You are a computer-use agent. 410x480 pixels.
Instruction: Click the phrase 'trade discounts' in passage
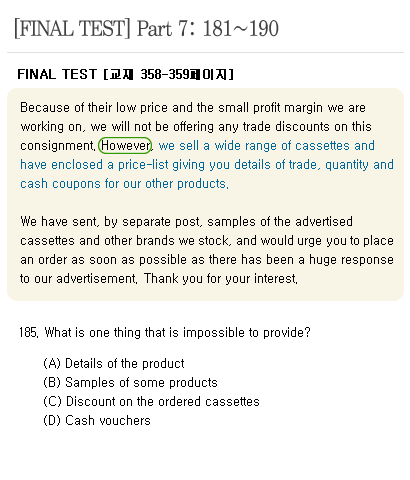pyautogui.click(x=286, y=127)
